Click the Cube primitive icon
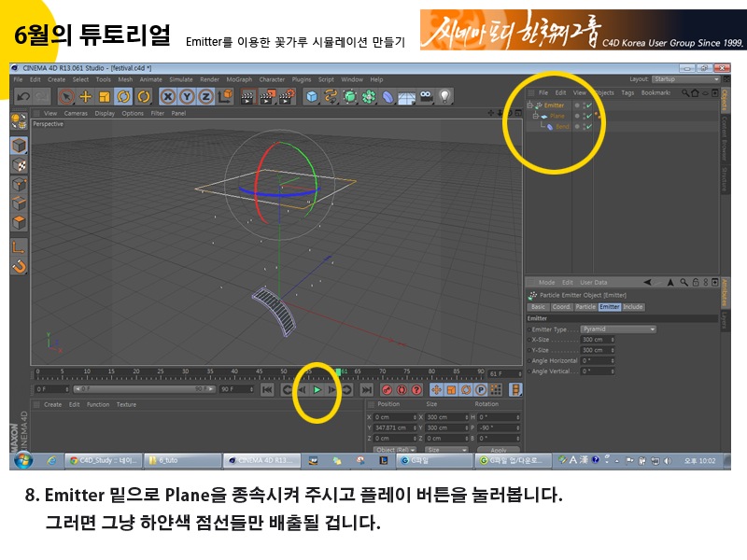 (x=311, y=96)
